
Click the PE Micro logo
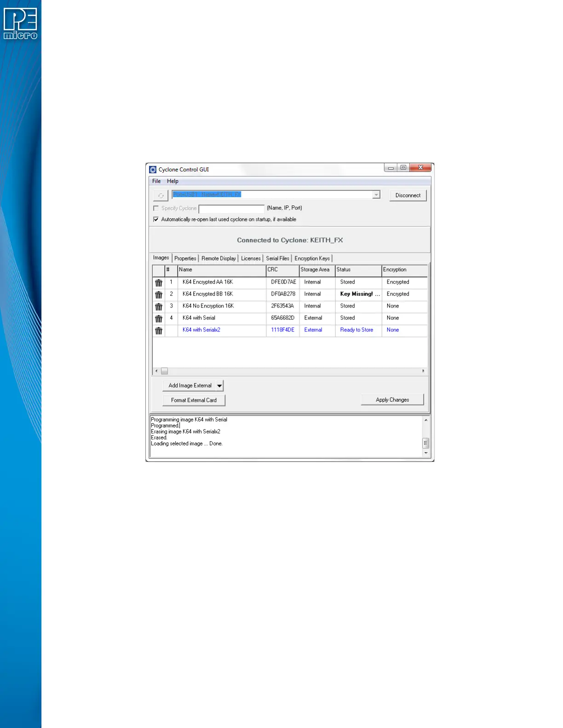[21, 24]
